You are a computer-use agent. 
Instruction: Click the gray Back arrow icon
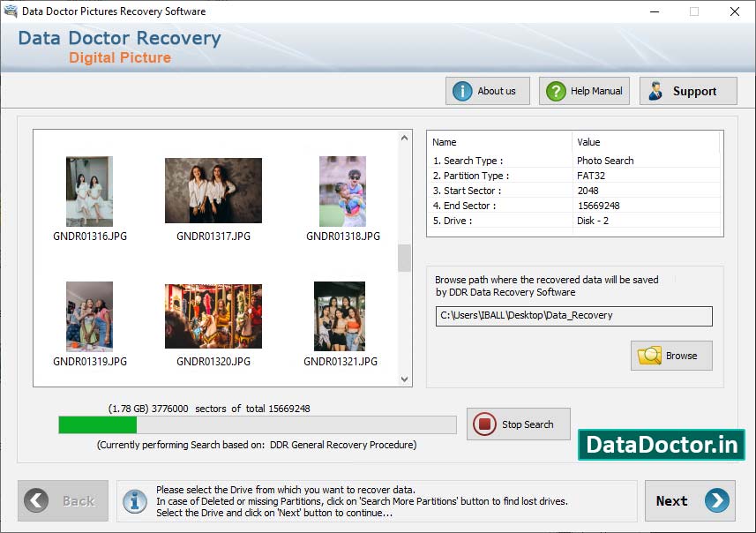(36, 500)
